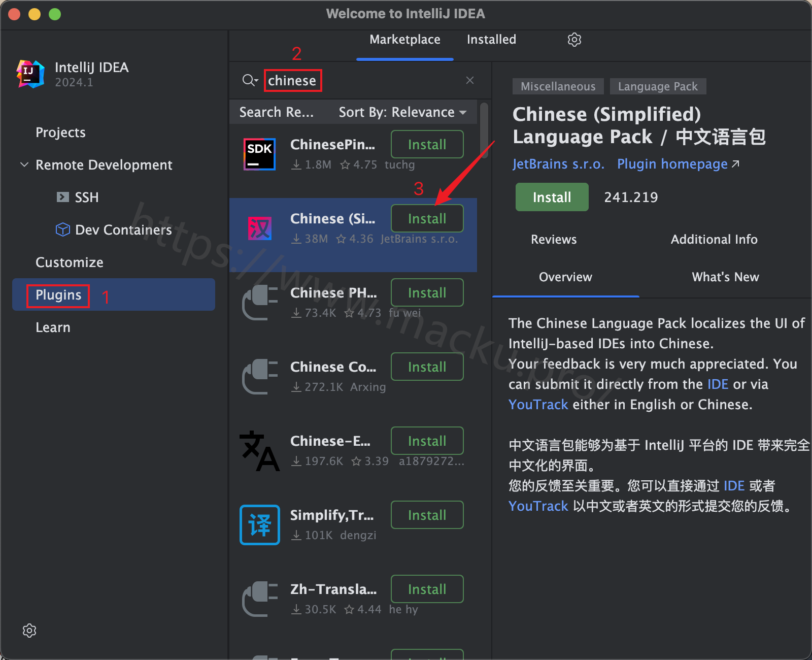
Task: Install the Chinese Language Pack (green button)
Action: [552, 197]
